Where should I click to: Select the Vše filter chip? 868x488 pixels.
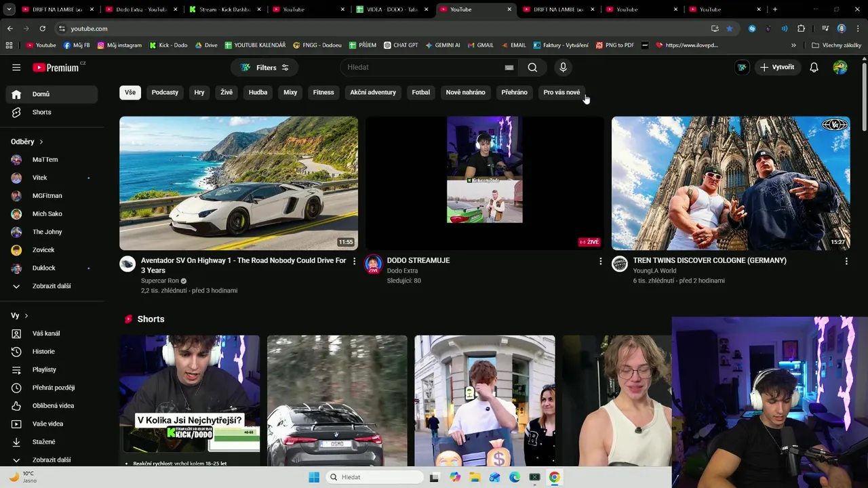130,92
